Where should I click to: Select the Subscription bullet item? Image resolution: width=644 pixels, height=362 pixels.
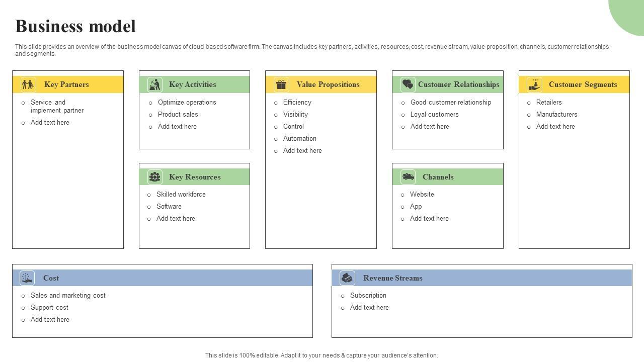point(368,296)
